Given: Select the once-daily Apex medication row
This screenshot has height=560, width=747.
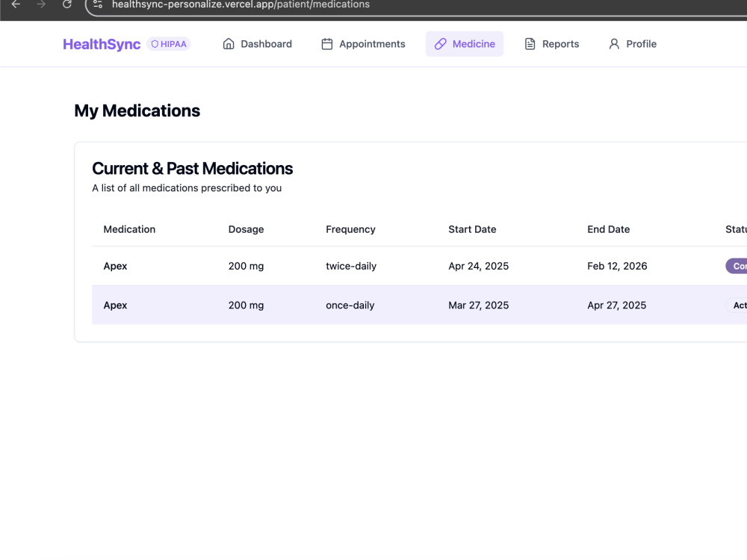Looking at the screenshot, I should click(x=419, y=305).
